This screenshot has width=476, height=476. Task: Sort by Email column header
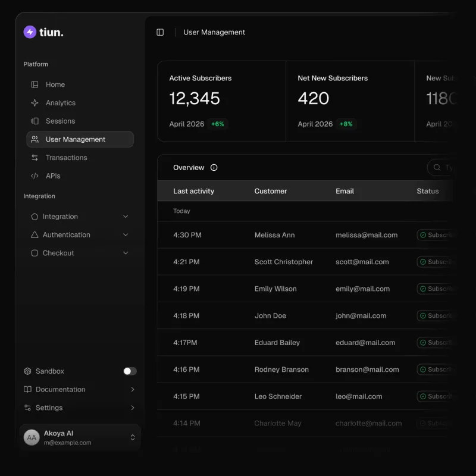(x=345, y=191)
